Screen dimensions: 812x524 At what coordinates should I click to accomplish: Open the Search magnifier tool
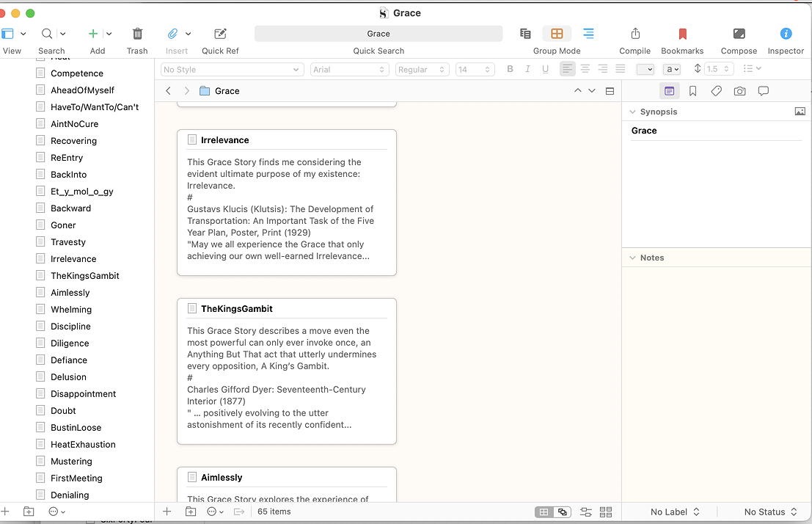pos(47,34)
